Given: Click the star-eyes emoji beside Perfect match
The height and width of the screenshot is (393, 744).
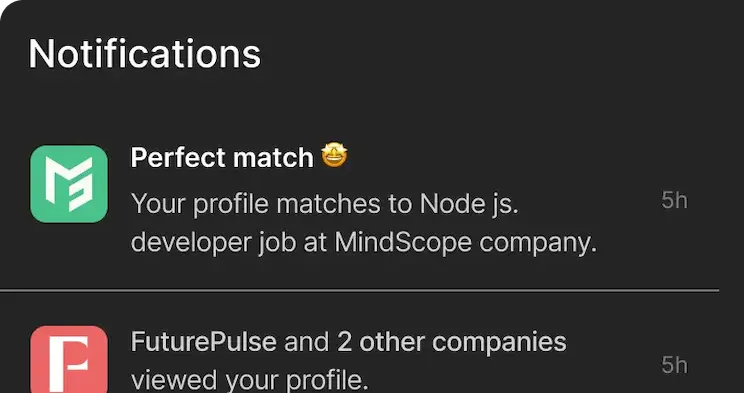Looking at the screenshot, I should 334,156.
